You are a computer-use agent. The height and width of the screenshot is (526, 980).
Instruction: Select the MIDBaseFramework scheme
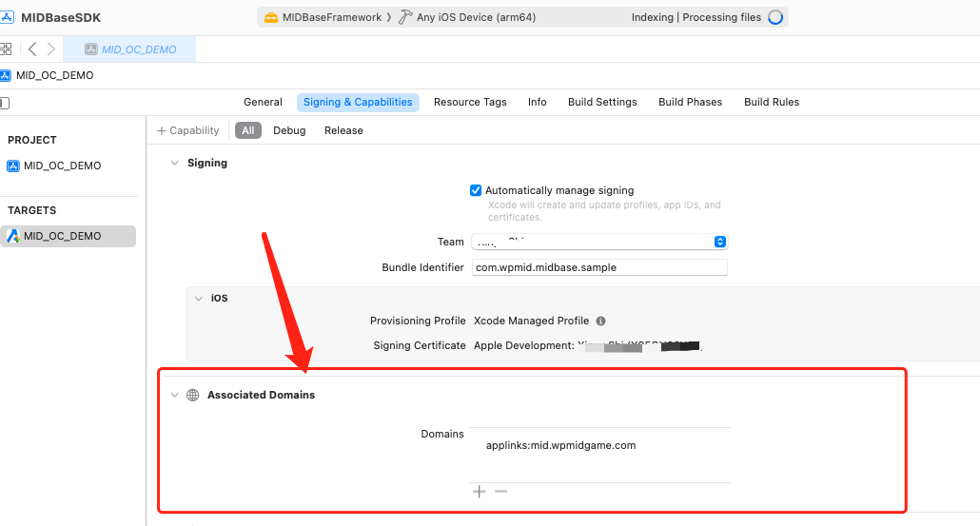332,17
